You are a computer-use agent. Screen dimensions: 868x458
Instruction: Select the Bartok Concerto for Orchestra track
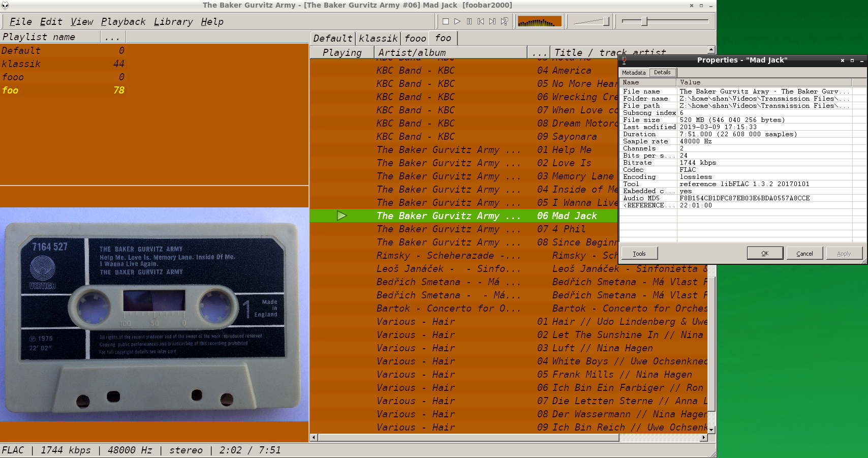click(508, 309)
